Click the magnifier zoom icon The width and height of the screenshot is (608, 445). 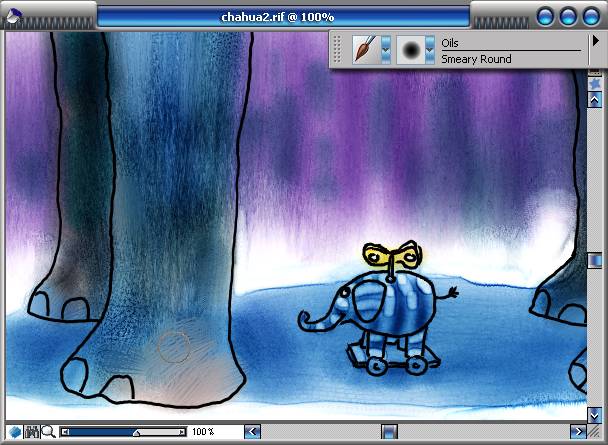[x=48, y=431]
